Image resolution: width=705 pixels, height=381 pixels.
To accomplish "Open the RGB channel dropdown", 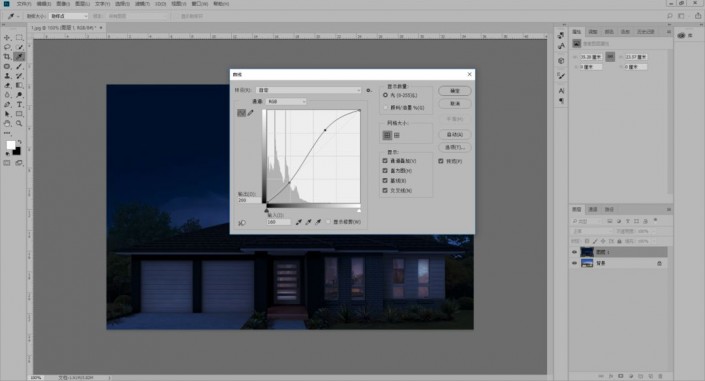I will pos(286,102).
